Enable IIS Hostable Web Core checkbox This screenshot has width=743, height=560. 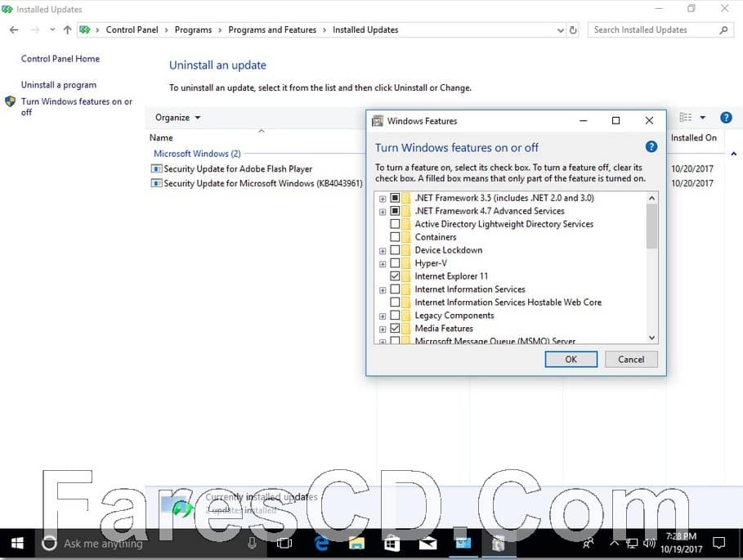(395, 302)
